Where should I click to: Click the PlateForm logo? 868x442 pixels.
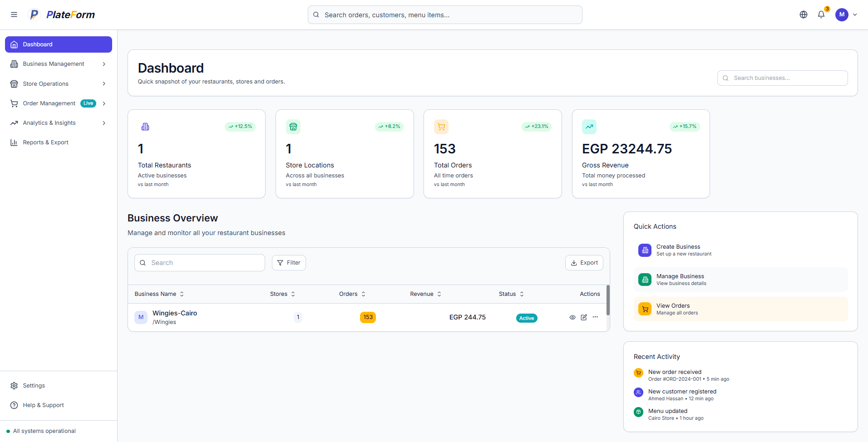click(x=62, y=15)
